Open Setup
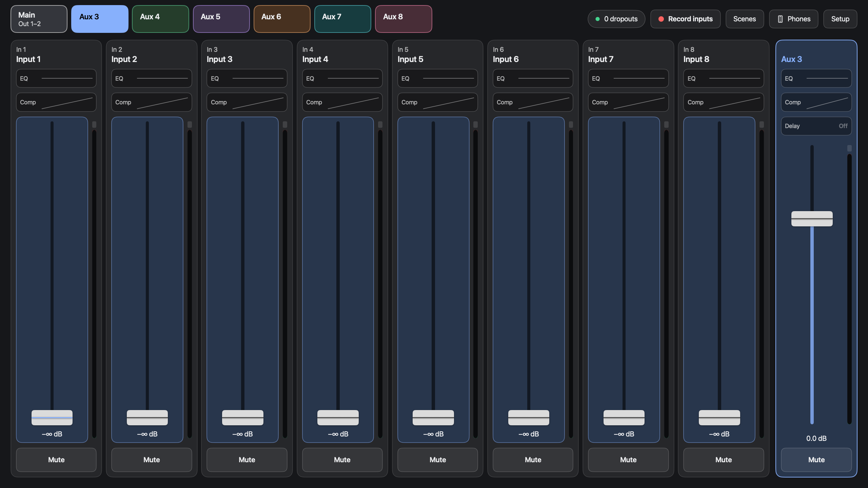 [x=840, y=19]
